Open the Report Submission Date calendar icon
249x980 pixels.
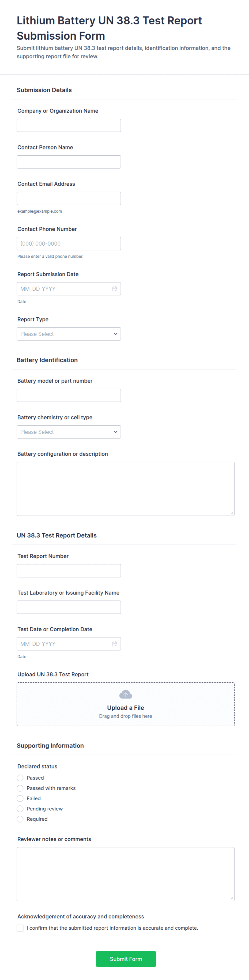pyautogui.click(x=114, y=289)
